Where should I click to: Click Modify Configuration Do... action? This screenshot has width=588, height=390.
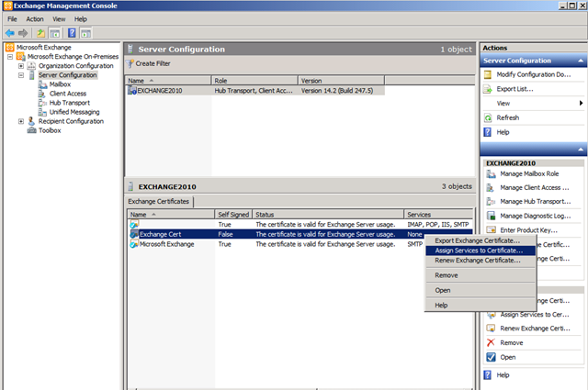coord(534,74)
